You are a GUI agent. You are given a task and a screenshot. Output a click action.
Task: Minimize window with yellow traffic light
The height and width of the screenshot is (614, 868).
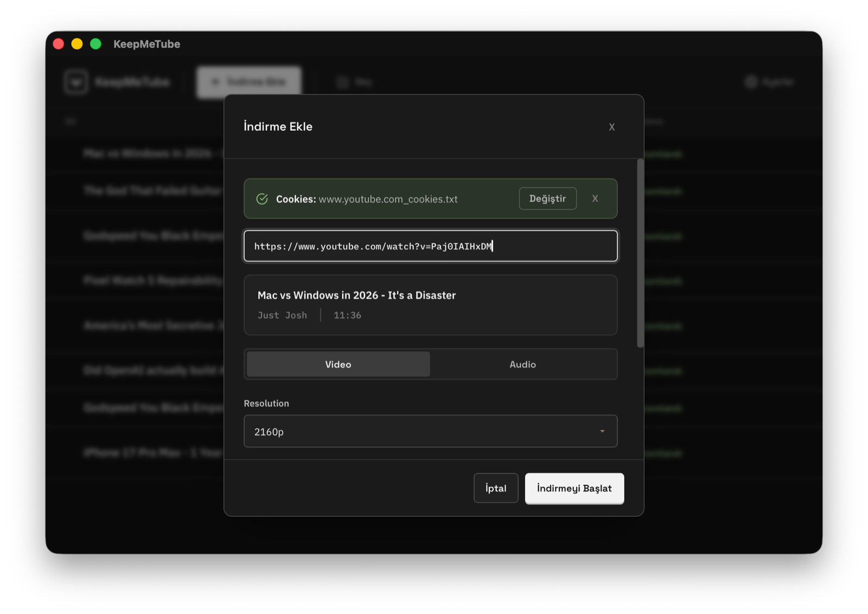tap(77, 44)
